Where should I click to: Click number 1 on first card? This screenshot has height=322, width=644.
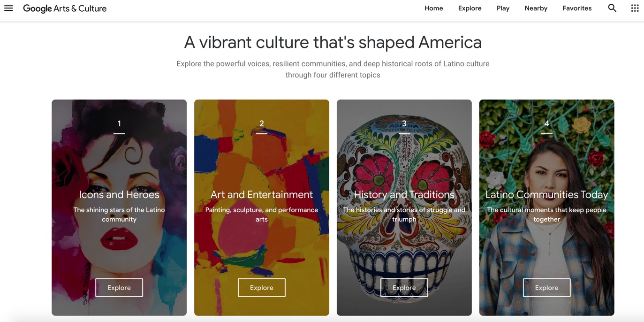tap(119, 123)
